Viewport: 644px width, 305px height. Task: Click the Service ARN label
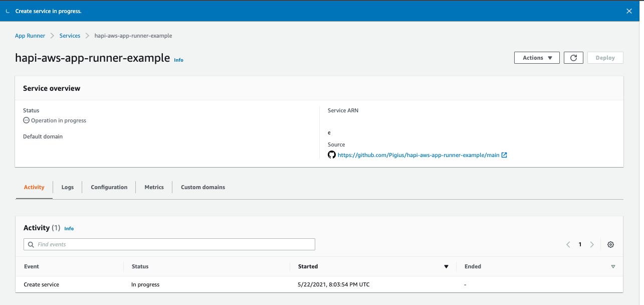pyautogui.click(x=343, y=110)
